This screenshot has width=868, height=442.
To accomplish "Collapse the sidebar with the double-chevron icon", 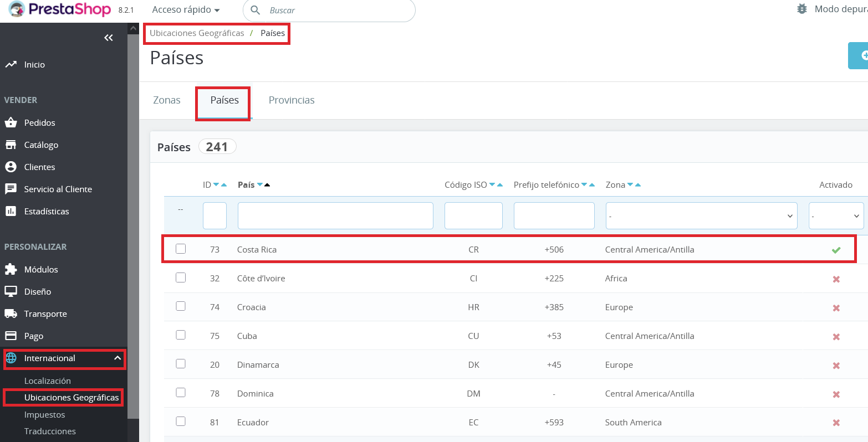I will 109,38.
